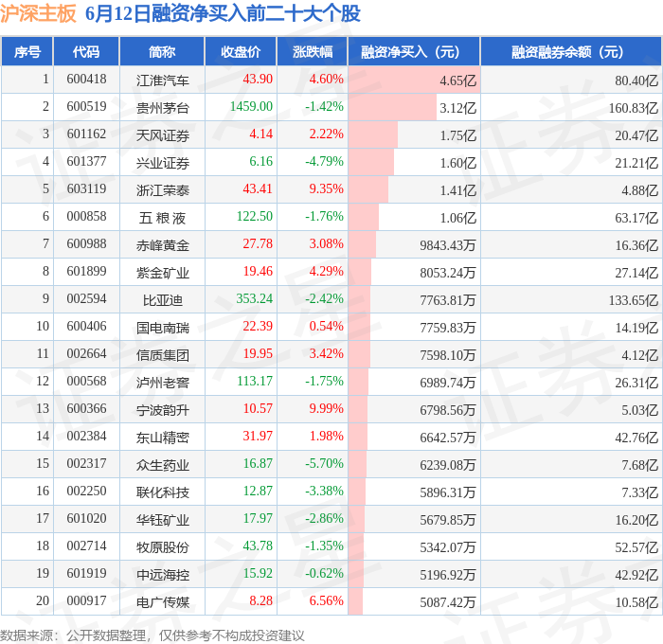
Task: Select stock name 五粮液
Action: point(162,218)
